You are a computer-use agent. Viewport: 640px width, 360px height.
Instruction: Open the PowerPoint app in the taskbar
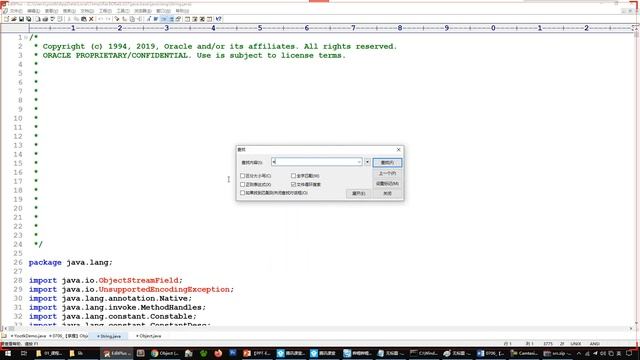point(257,353)
